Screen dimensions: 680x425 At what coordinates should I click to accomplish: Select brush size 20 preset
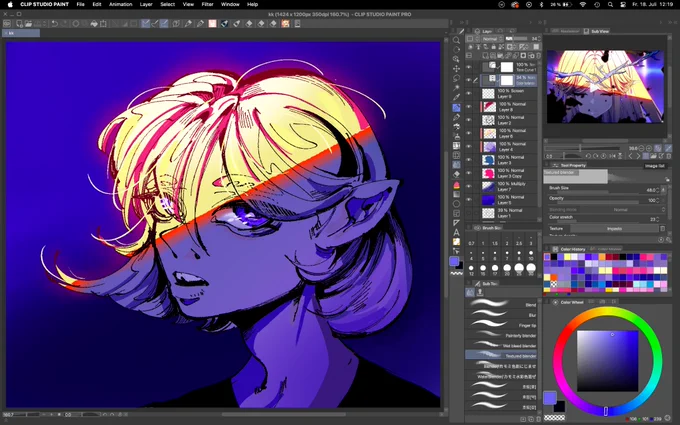tap(507, 269)
